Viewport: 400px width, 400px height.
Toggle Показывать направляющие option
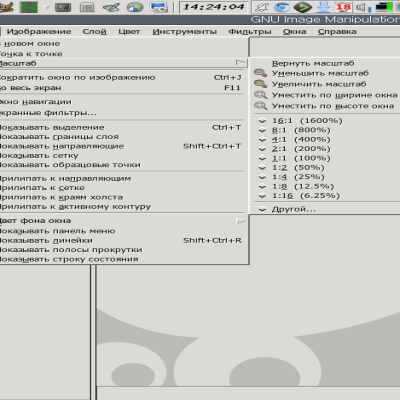(122, 146)
